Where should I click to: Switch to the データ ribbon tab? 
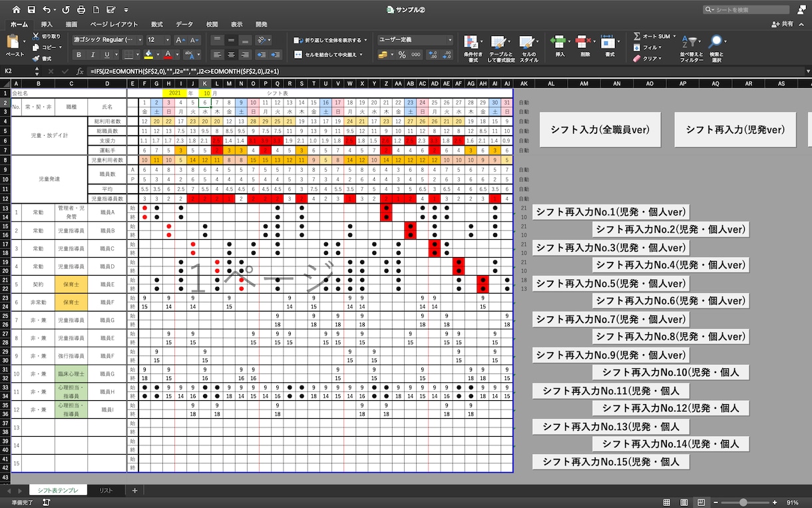(184, 24)
